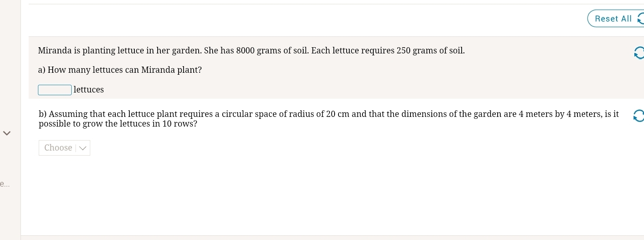Reset part a using its refresh icon
This screenshot has width=644, height=240.
(639, 53)
